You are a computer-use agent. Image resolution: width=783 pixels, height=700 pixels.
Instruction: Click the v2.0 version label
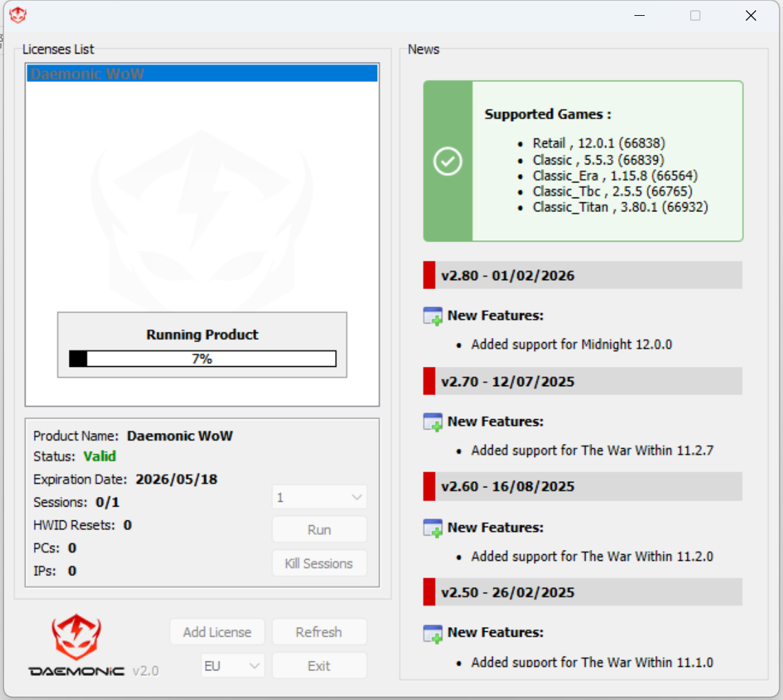click(x=145, y=670)
